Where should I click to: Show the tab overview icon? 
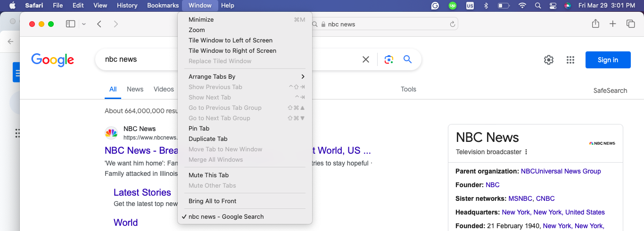click(x=630, y=24)
